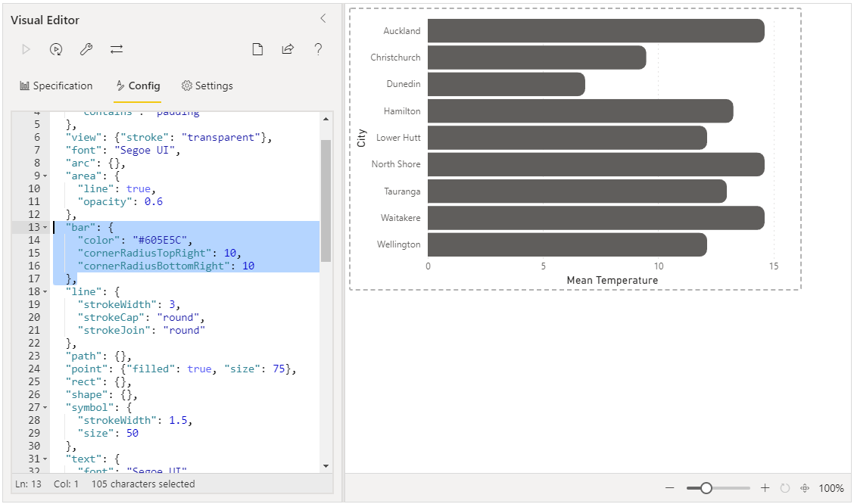Toggle the Auto-apply circular play icon
This screenshot has width=854, height=504.
[x=55, y=49]
